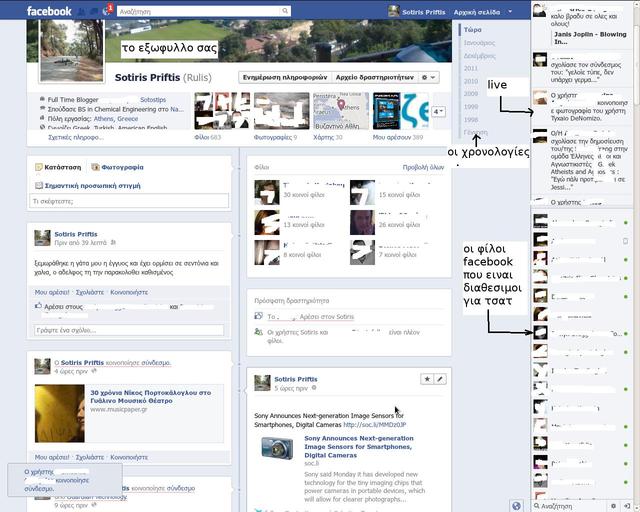Click the yellow musicpaper article thumbnail
Screen dimensions: 640x512
60,413
